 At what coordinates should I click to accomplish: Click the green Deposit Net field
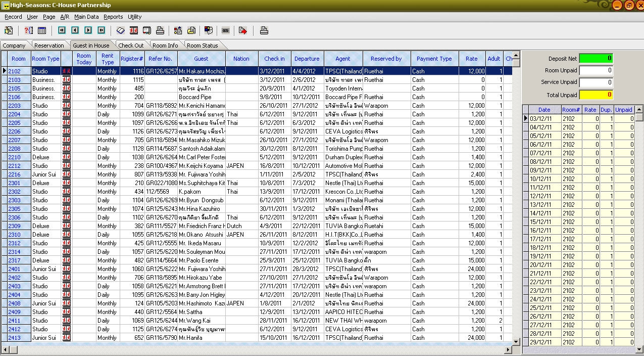tap(596, 59)
